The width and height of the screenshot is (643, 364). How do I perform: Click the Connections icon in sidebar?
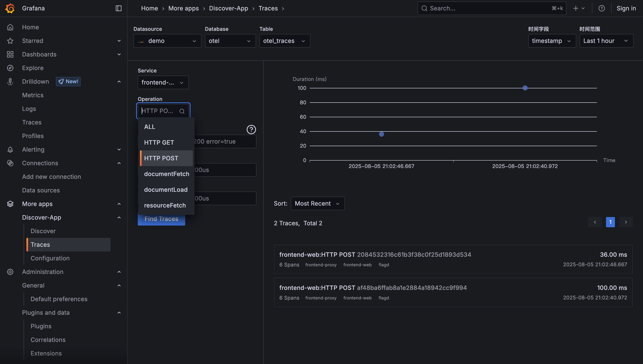pyautogui.click(x=10, y=163)
